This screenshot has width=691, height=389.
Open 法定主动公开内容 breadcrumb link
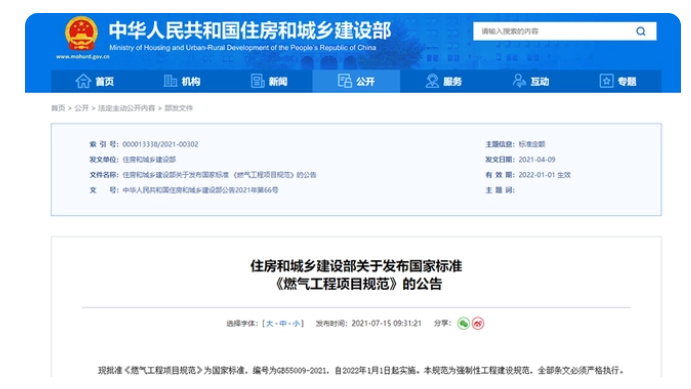(x=126, y=108)
